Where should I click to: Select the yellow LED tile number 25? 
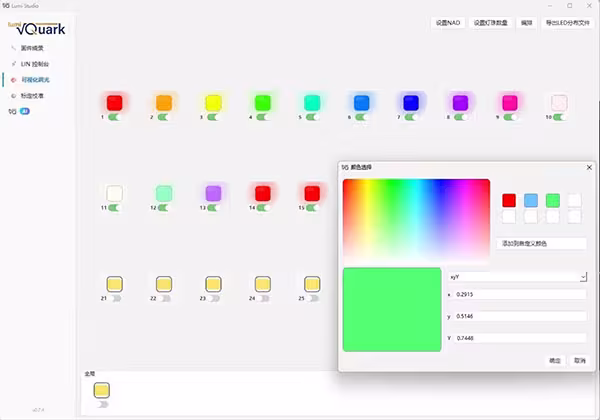pos(312,284)
